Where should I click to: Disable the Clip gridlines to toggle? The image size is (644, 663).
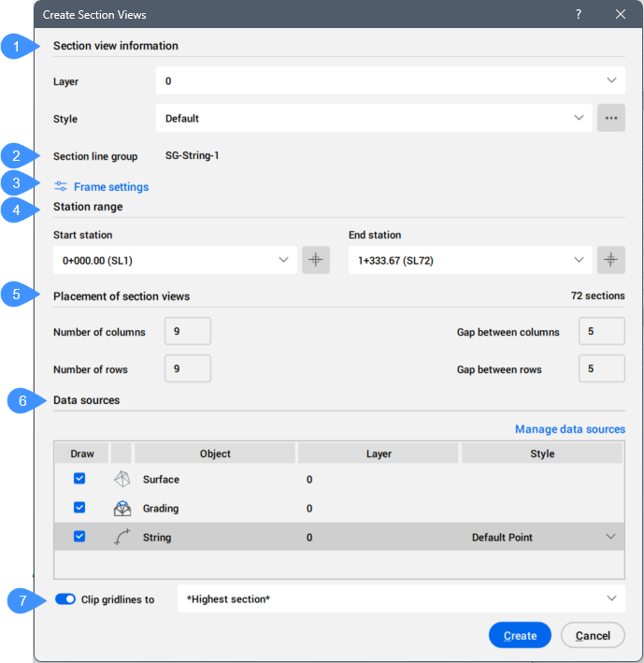[x=65, y=599]
